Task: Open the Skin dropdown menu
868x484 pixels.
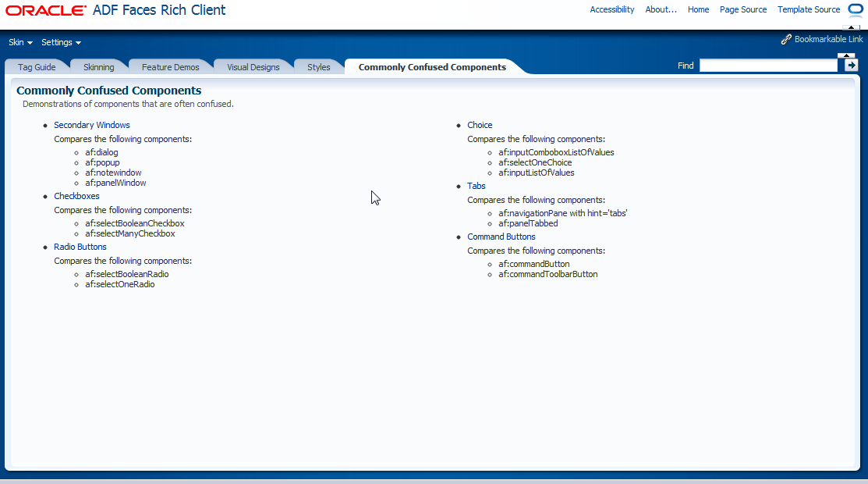Action: click(x=20, y=42)
